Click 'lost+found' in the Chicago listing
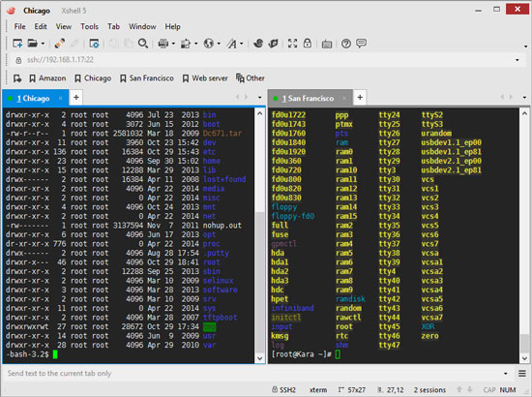532x397 pixels. tap(224, 179)
